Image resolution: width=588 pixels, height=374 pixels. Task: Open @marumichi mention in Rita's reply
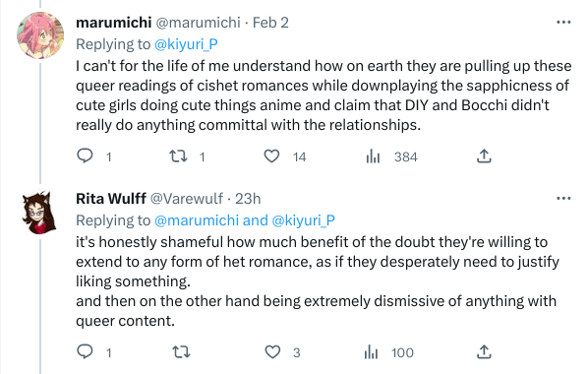click(x=197, y=220)
